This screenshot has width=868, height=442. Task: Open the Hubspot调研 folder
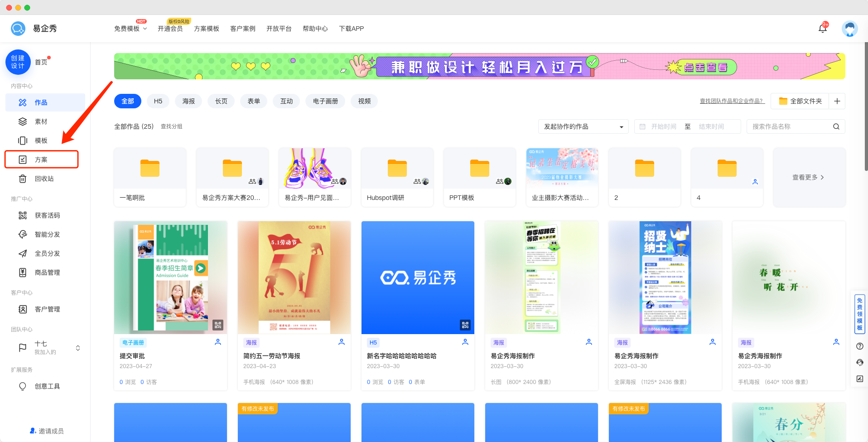click(x=397, y=177)
